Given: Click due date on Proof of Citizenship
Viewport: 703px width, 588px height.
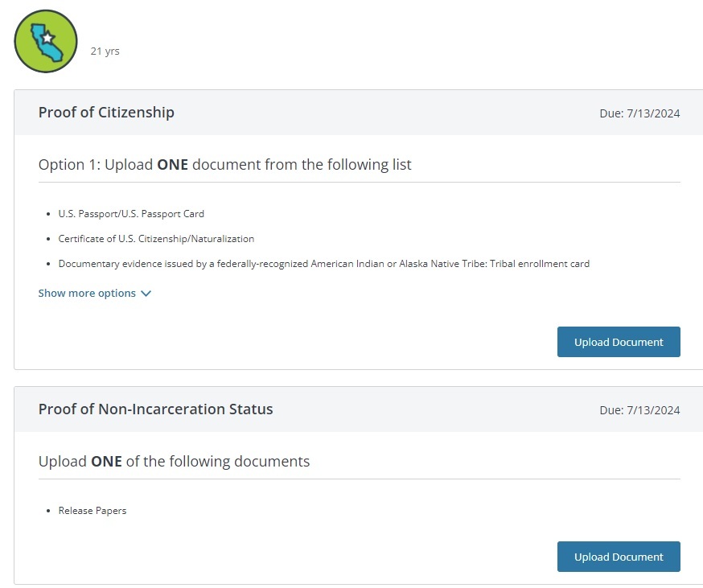Looking at the screenshot, I should [639, 113].
